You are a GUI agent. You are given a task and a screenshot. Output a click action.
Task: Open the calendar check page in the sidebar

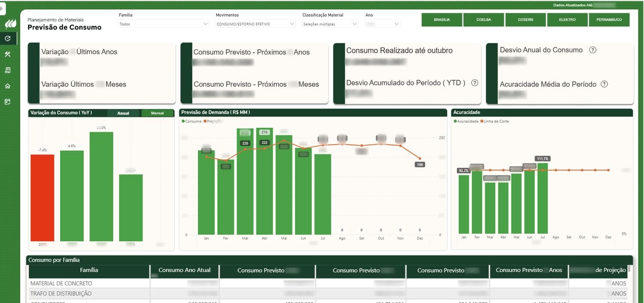(x=8, y=102)
